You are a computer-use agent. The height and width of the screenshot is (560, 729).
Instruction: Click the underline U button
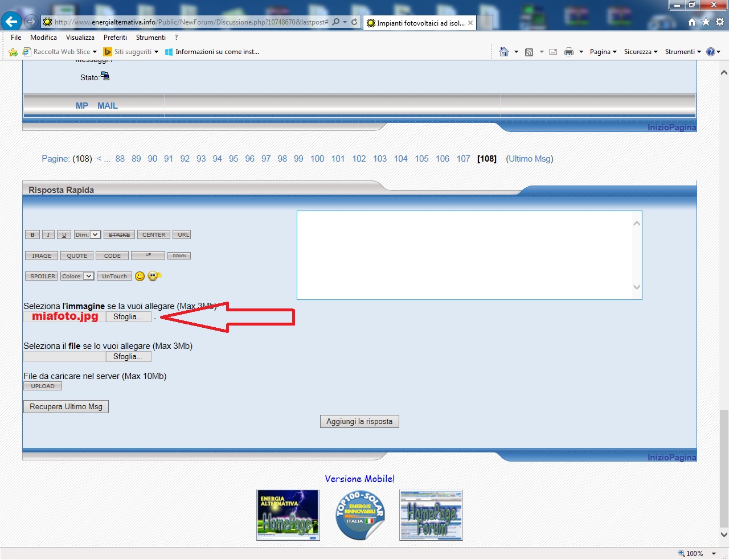point(64,235)
